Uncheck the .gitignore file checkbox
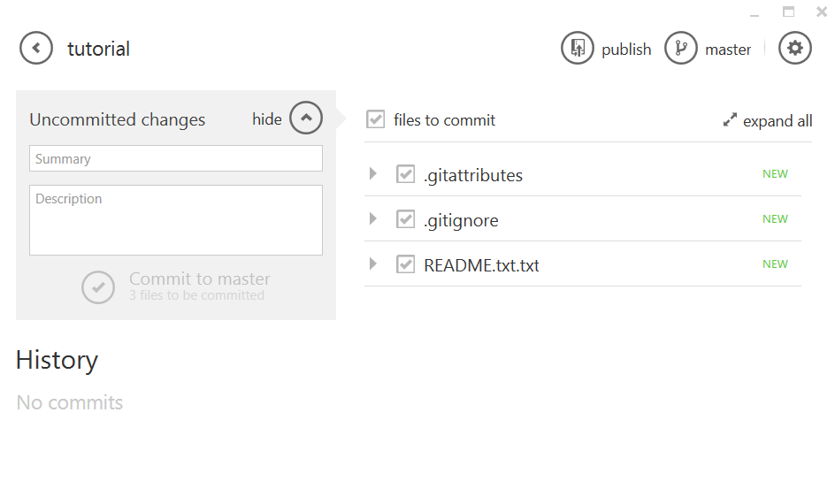Image resolution: width=835 pixels, height=504 pixels. [406, 219]
